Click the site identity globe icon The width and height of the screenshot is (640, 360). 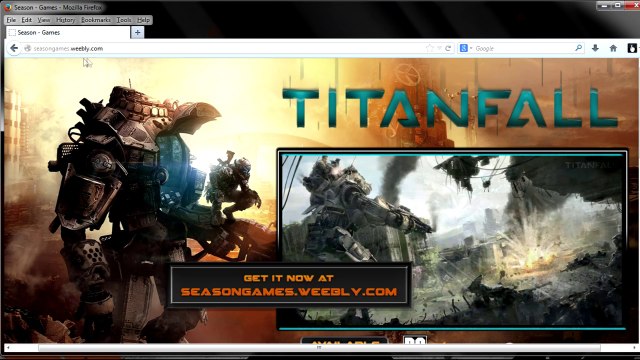(x=28, y=48)
